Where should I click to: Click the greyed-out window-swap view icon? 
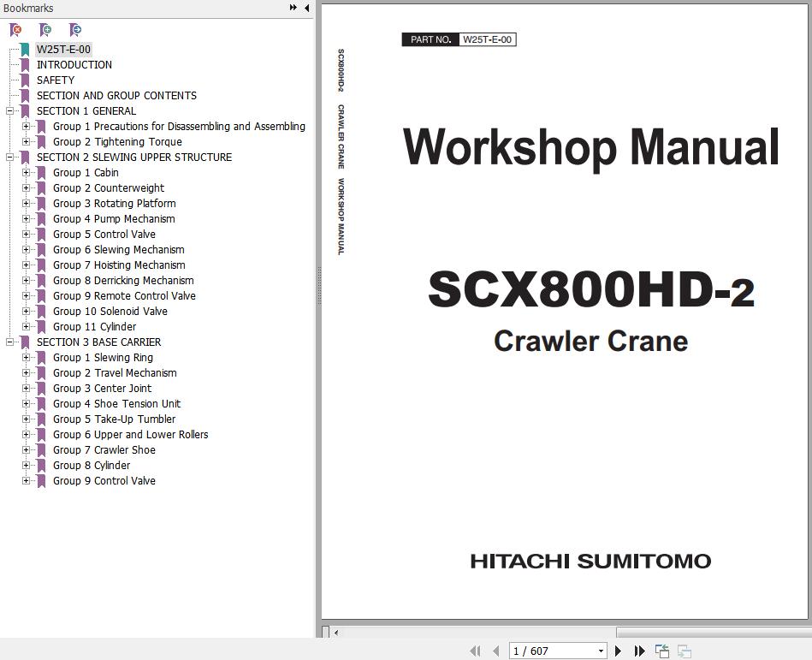click(x=685, y=651)
